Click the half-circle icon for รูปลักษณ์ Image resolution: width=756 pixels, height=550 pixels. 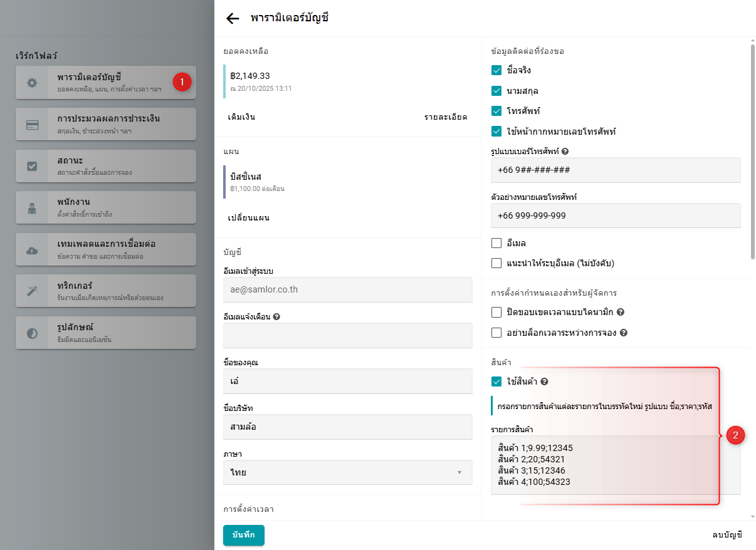(x=32, y=333)
